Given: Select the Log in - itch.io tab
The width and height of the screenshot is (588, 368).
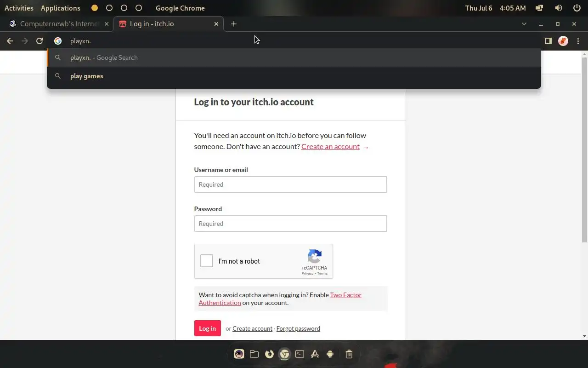Looking at the screenshot, I should (169, 24).
